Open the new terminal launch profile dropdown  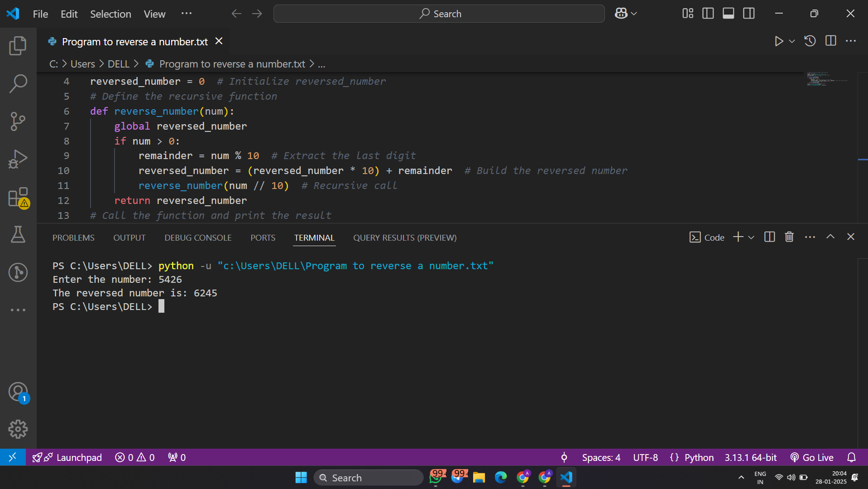[751, 237]
